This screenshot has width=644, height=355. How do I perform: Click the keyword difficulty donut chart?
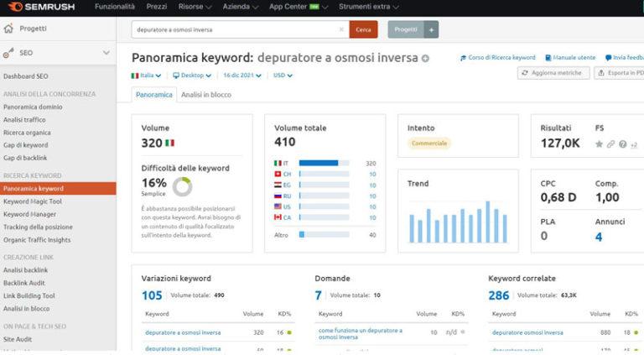point(182,187)
